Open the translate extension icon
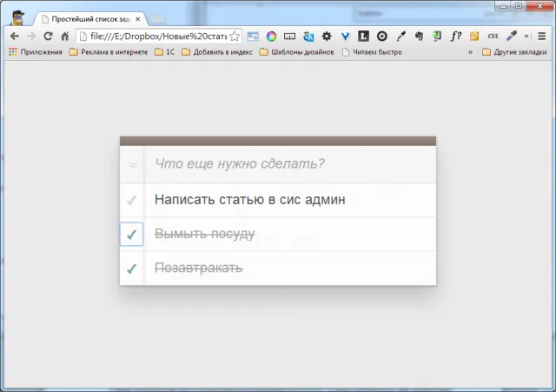Viewport: 556px width, 392px height. coord(308,37)
